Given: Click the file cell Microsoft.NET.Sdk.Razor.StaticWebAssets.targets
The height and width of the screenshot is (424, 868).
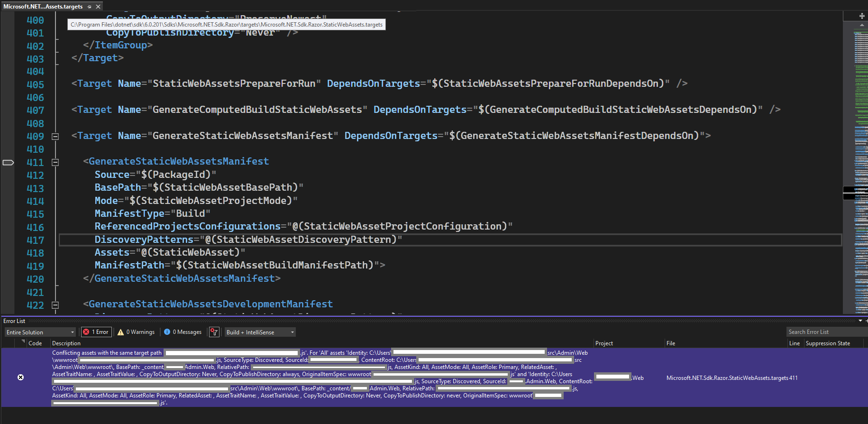Looking at the screenshot, I should pos(727,378).
